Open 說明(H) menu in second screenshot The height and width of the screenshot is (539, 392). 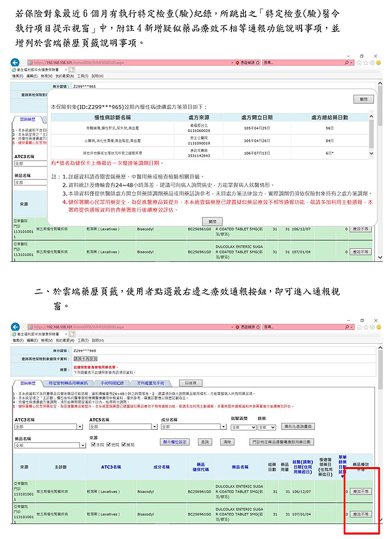pyautogui.click(x=97, y=340)
